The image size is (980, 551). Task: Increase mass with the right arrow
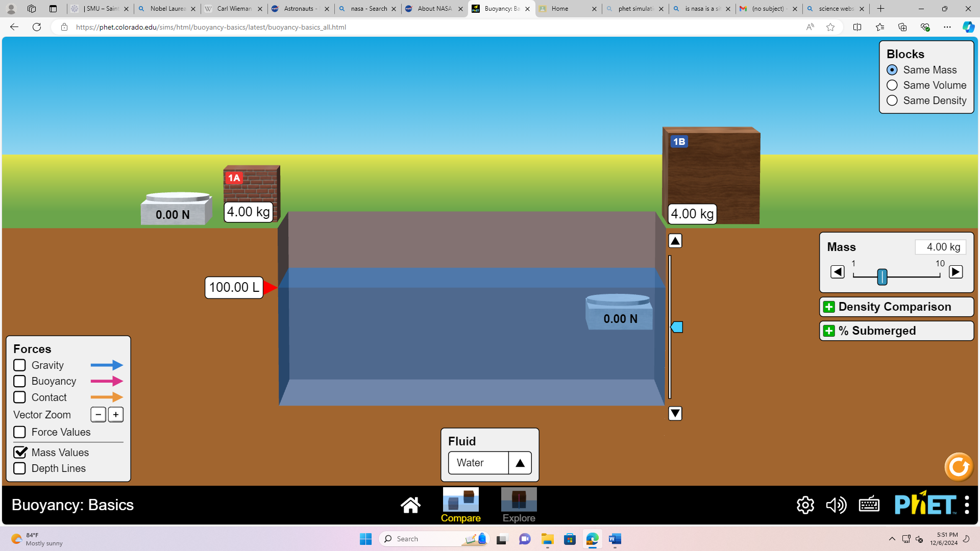point(955,272)
